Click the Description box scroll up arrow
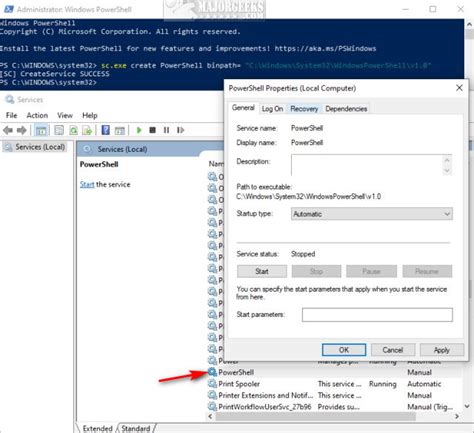Image resolution: width=474 pixels, height=433 pixels. [447, 160]
